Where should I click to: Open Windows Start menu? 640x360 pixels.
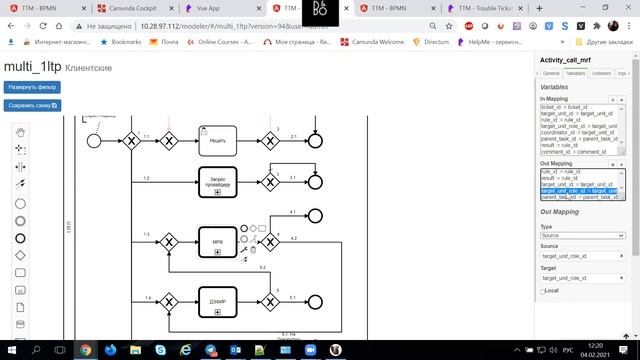click(x=11, y=350)
